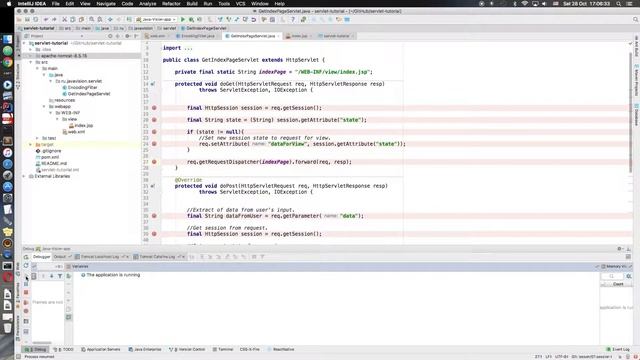Screen dimensions: 640x360
Task: Start debugging with the Debug bug icon
Action: (x=191, y=19)
